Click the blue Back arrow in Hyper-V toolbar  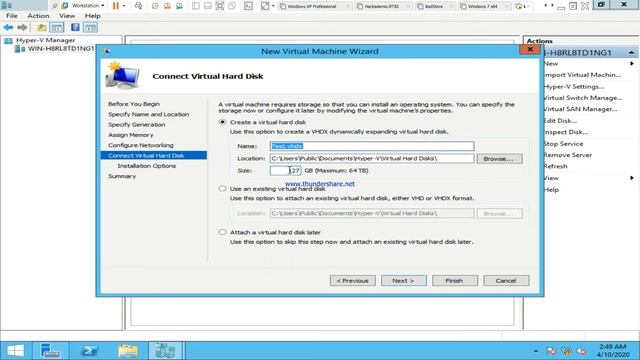pos(8,27)
